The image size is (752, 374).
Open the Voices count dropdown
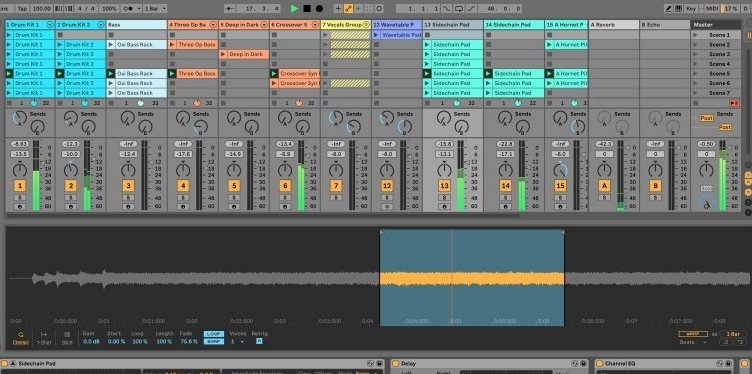click(x=237, y=341)
